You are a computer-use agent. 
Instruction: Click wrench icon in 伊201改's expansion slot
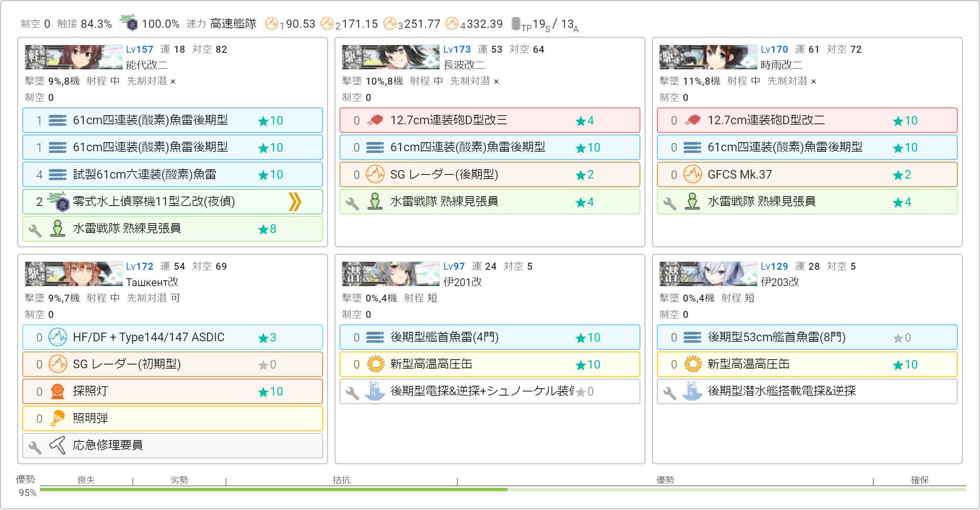click(x=352, y=393)
